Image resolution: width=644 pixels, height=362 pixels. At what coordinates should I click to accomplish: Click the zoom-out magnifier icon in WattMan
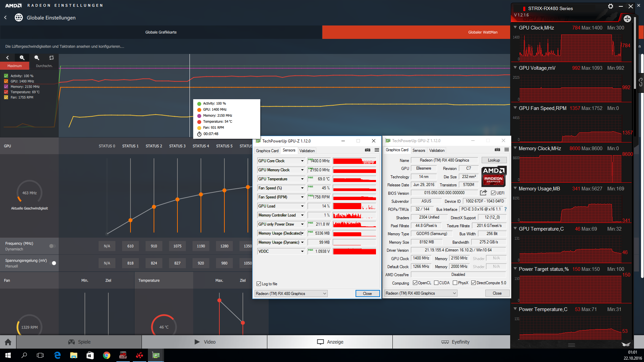[x=37, y=58]
